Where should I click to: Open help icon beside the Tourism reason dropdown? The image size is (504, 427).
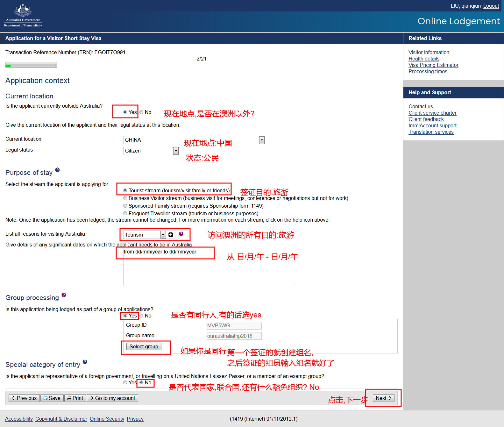(181, 234)
